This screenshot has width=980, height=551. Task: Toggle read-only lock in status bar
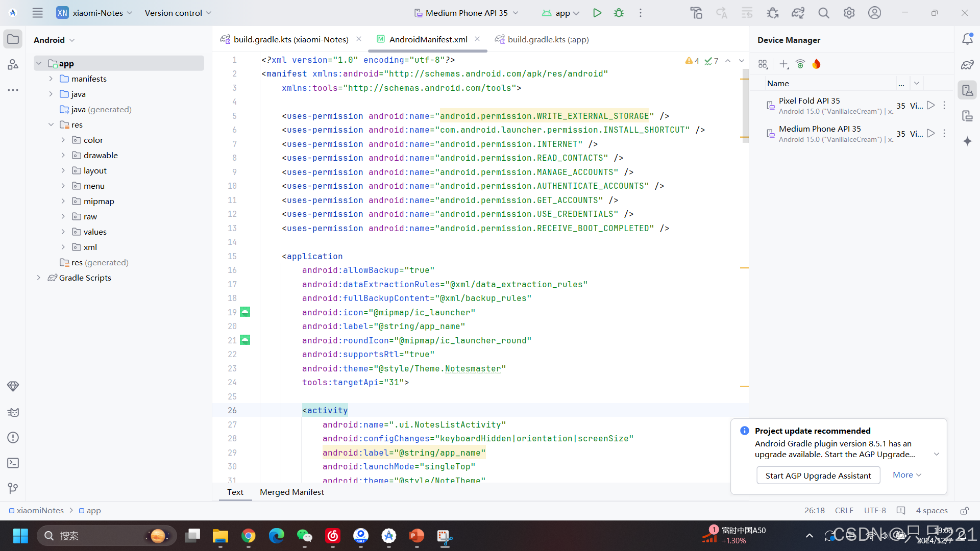click(x=964, y=511)
